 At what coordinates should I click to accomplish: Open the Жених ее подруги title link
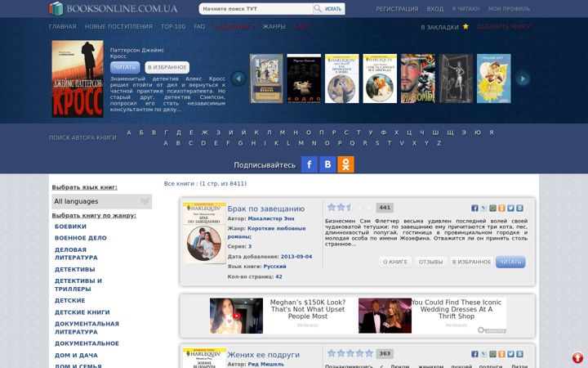[x=264, y=354]
